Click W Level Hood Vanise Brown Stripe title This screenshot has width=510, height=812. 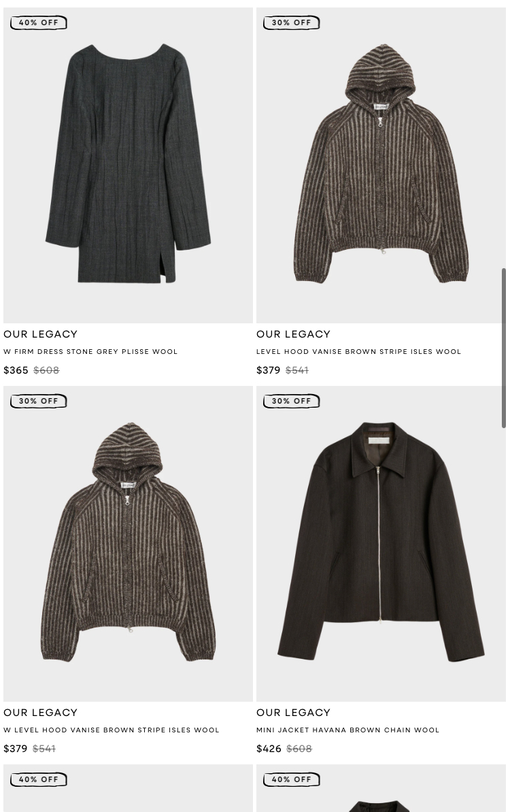click(x=112, y=730)
